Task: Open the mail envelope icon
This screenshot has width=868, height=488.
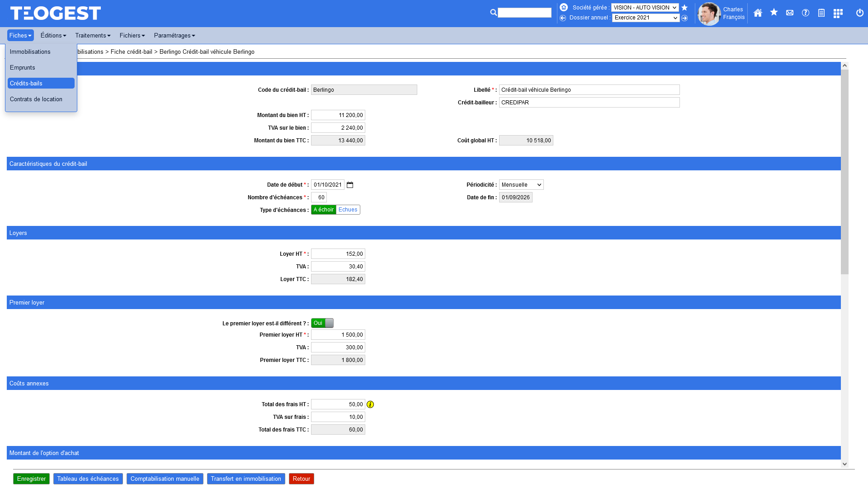Action: [790, 13]
